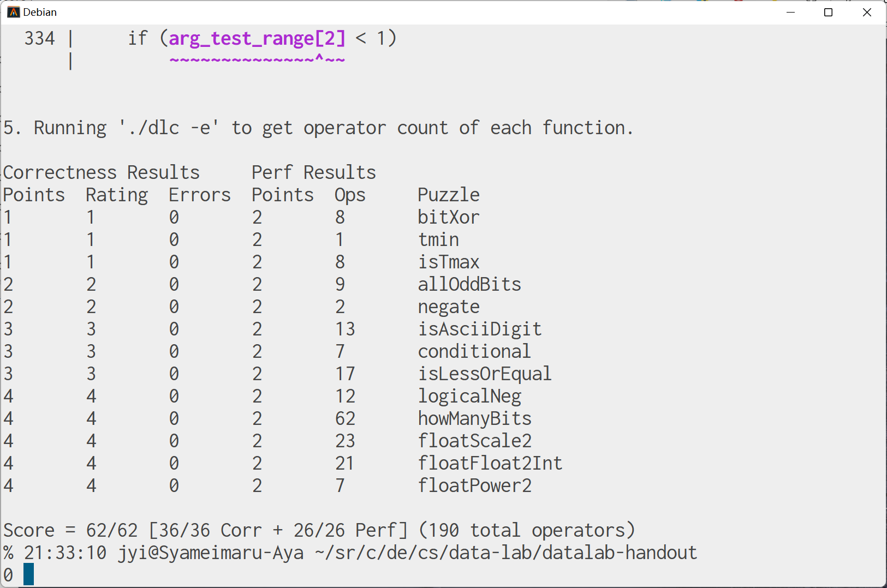Screen dimensions: 887x588
Task: Click the purple 'arg_test_range[2]' code text
Action: tap(257, 38)
